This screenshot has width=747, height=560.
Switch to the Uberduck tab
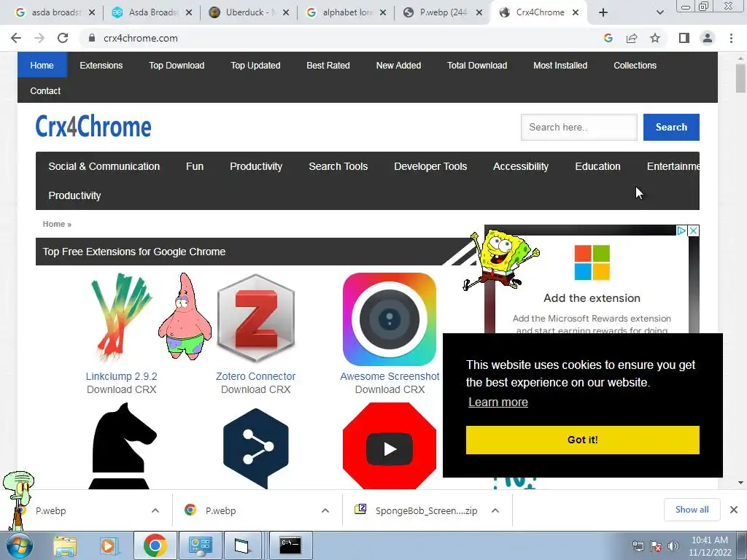coord(248,12)
